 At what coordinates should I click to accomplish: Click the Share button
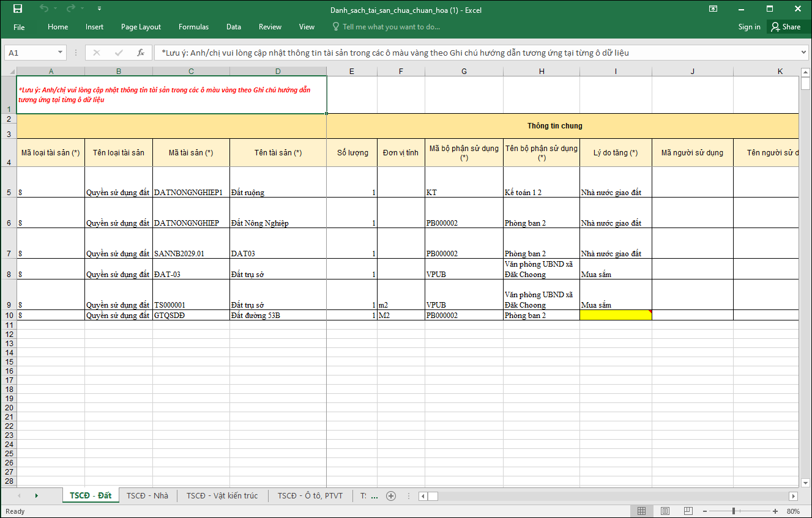(786, 27)
